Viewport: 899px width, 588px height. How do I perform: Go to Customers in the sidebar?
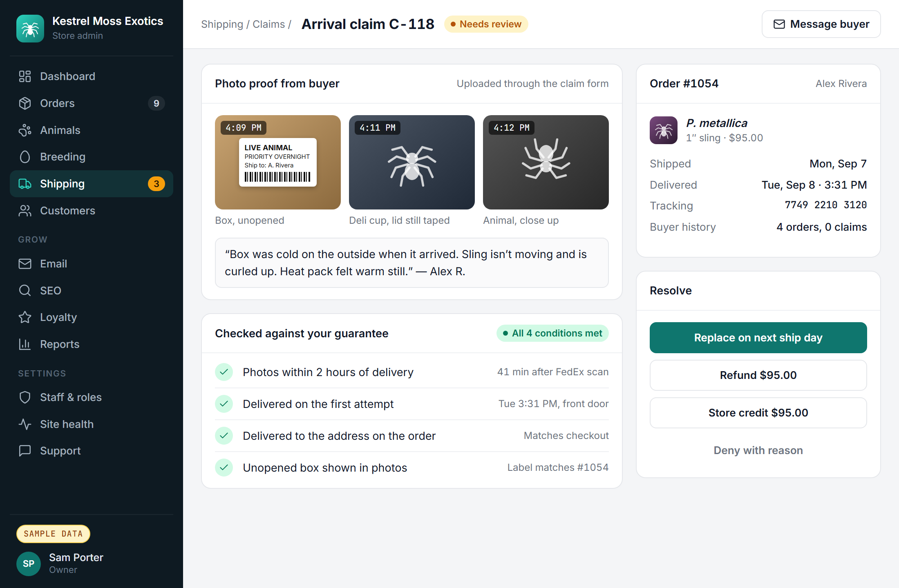click(x=92, y=211)
